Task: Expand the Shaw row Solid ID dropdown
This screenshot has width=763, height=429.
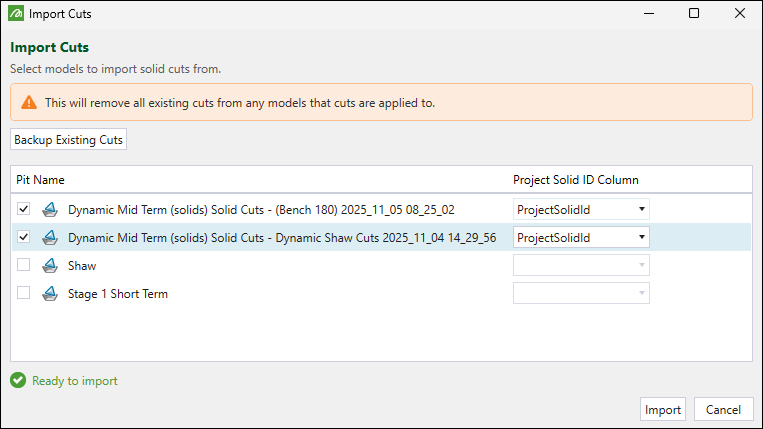Action: pyautogui.click(x=581, y=266)
